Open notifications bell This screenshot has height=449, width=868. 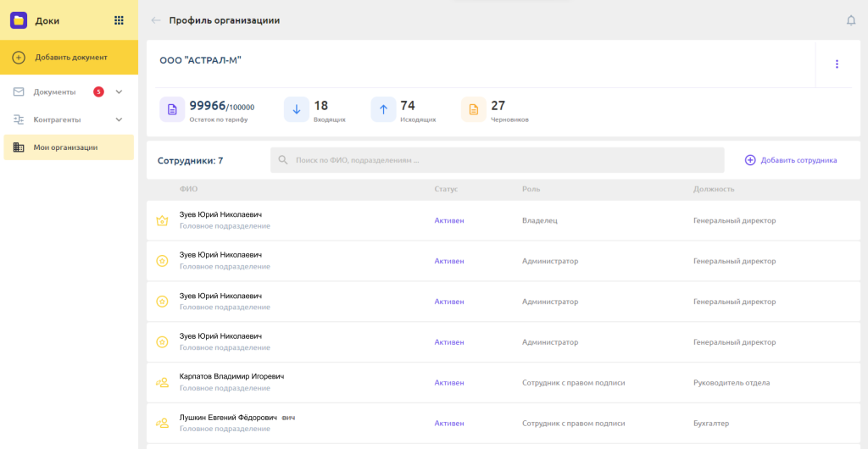coord(851,20)
